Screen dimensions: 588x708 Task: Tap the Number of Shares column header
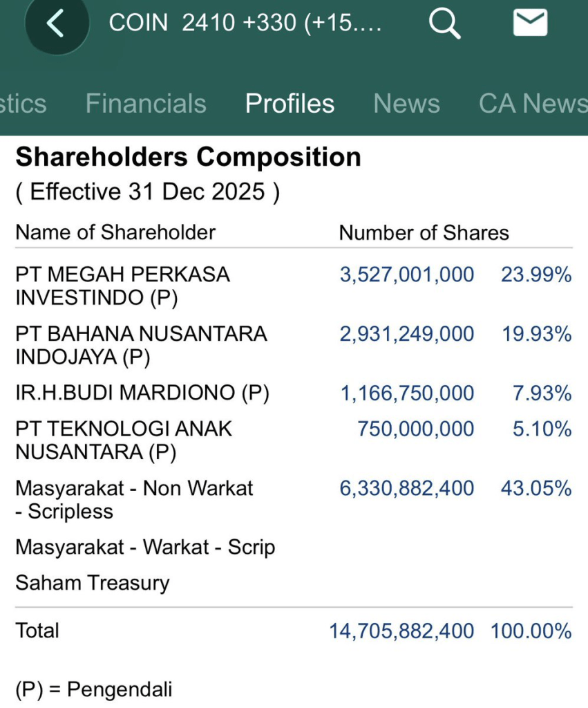(x=424, y=232)
